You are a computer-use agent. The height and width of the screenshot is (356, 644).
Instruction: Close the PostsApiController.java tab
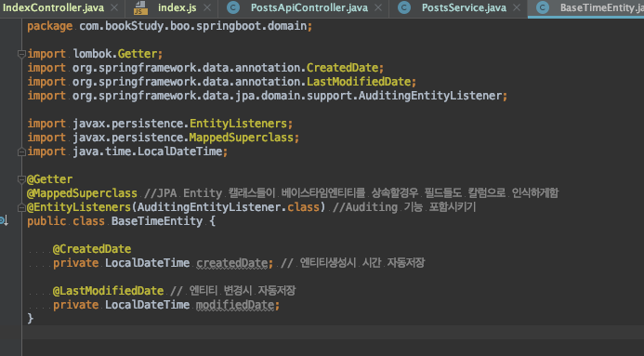[378, 7]
